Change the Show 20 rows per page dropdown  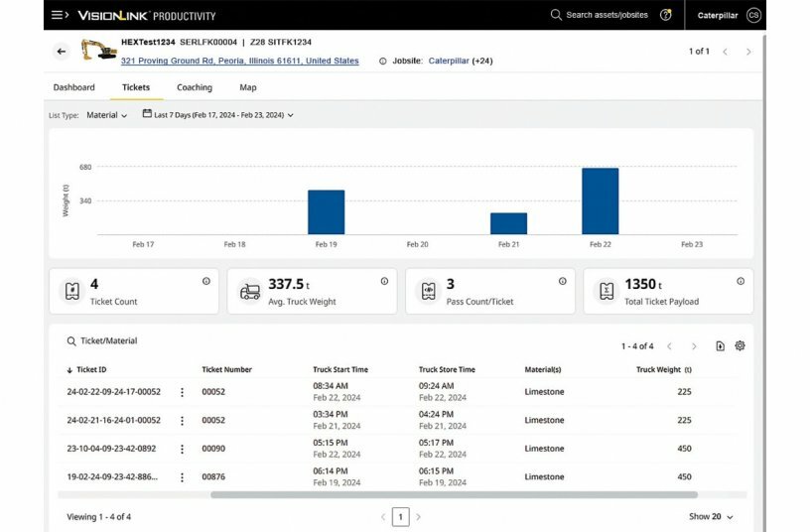tap(712, 517)
